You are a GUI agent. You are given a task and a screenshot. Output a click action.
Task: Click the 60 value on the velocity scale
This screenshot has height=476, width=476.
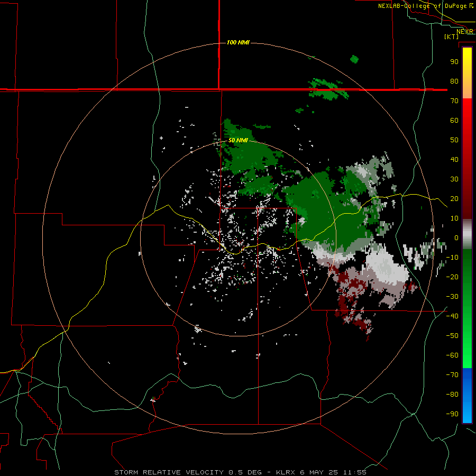454,120
